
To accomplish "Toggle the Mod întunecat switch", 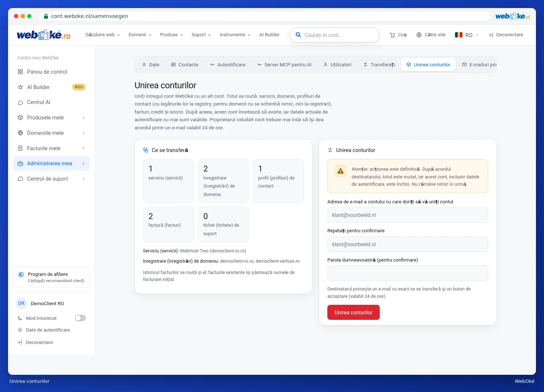I will [x=80, y=318].
